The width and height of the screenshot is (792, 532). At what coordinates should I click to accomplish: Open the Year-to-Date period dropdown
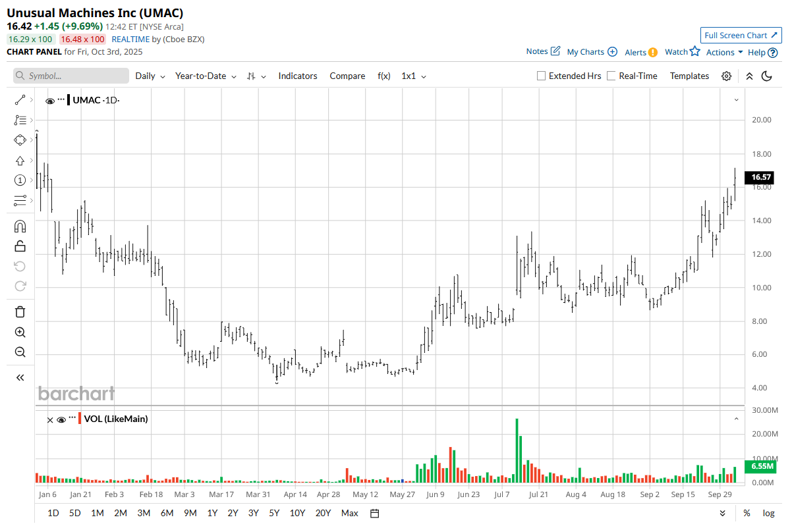pos(206,76)
